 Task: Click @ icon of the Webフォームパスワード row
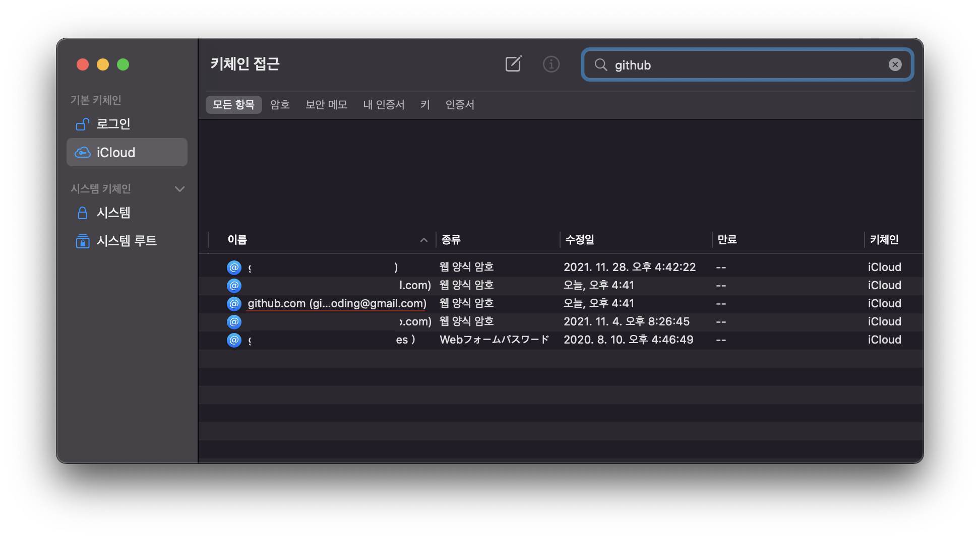(234, 340)
